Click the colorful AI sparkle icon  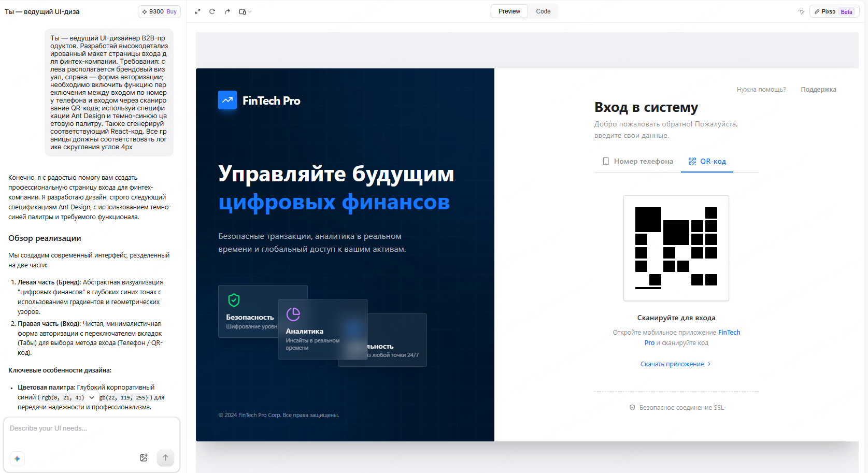17,458
